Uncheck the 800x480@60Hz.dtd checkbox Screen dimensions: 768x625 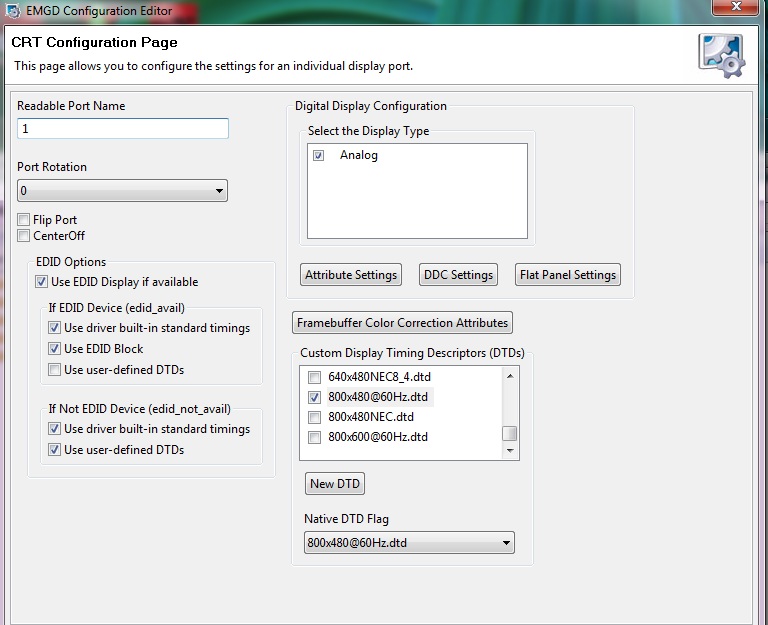(314, 397)
